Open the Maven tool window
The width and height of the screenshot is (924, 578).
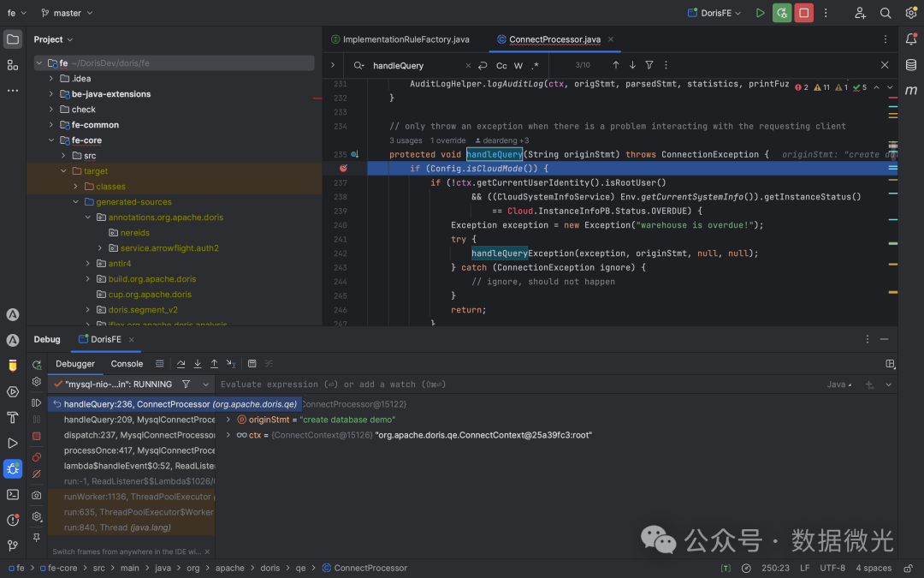click(911, 91)
